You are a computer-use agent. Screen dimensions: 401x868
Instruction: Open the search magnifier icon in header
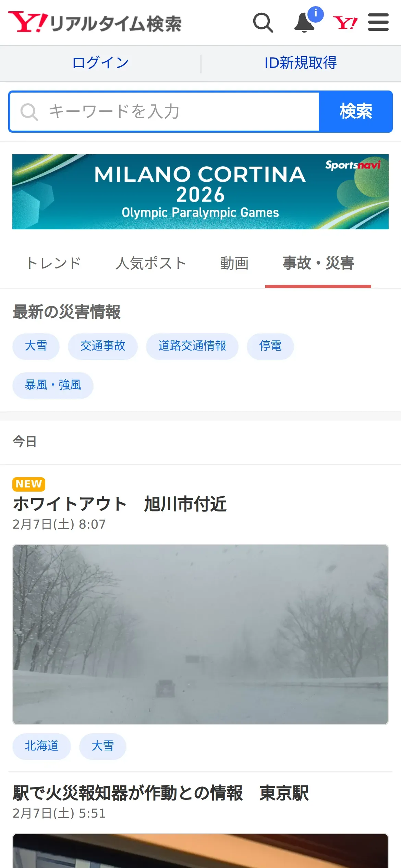coord(263,23)
